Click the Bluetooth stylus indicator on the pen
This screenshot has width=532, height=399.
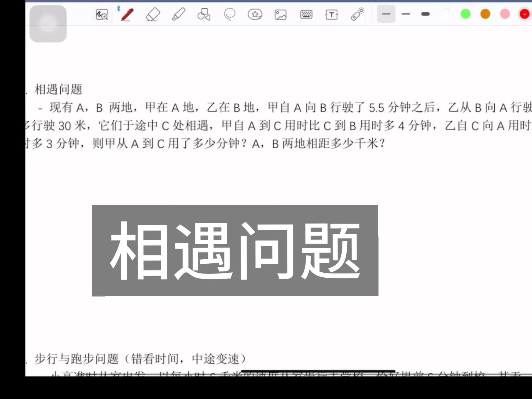pos(118,9)
